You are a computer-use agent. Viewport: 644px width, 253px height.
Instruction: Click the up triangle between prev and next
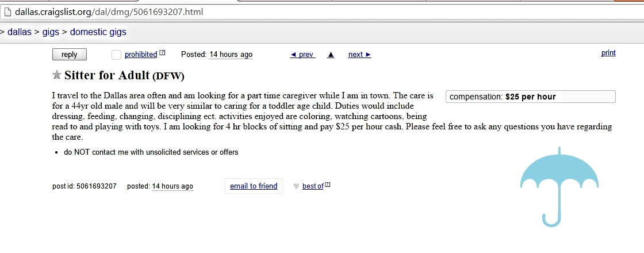[x=331, y=55]
